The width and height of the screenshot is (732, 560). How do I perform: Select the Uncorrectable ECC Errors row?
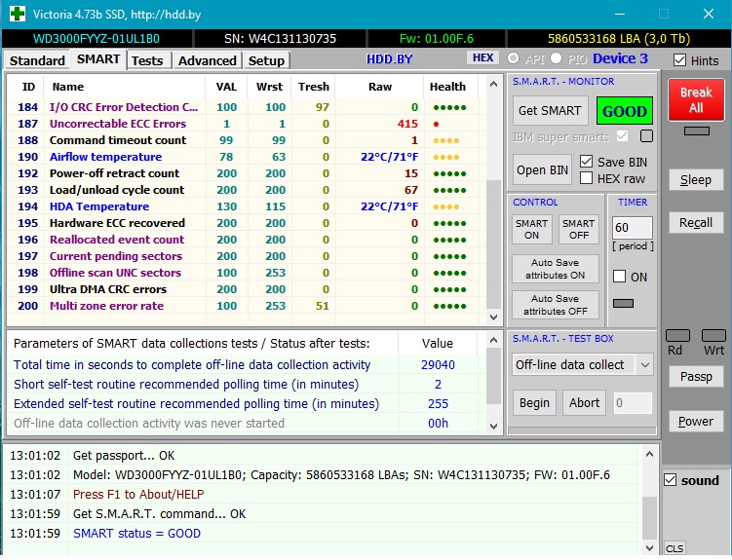point(246,124)
